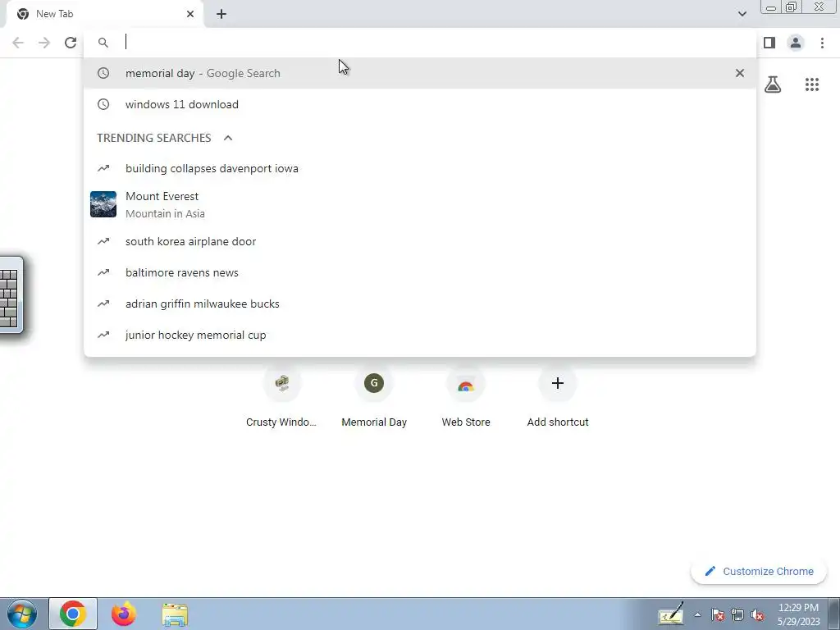The height and width of the screenshot is (630, 840).
Task: Choose building collapses davenport iowa
Action: pyautogui.click(x=420, y=168)
